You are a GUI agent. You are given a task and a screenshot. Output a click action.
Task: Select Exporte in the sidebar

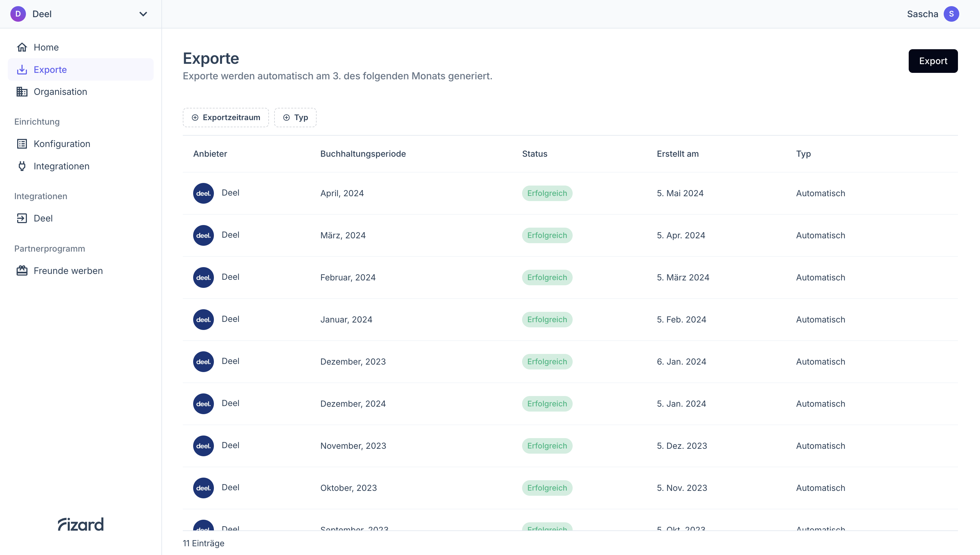click(80, 69)
